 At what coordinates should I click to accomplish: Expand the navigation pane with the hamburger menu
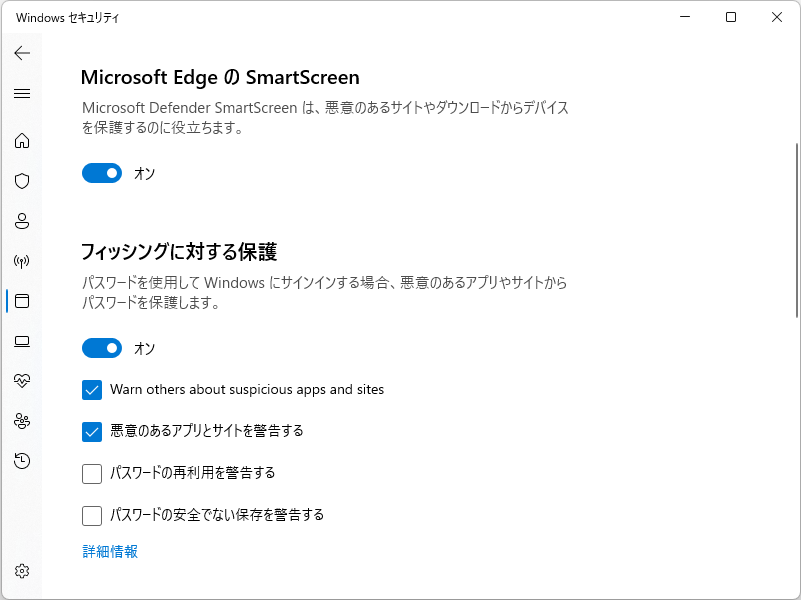click(22, 93)
